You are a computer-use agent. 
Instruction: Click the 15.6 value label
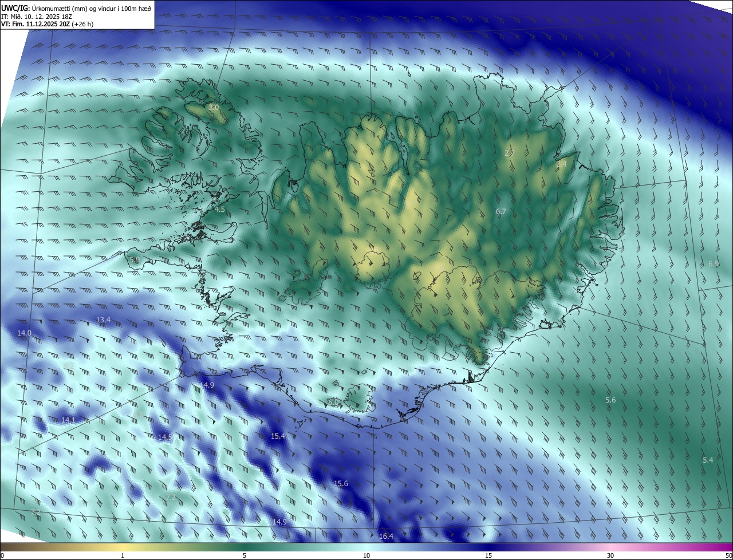341,484
